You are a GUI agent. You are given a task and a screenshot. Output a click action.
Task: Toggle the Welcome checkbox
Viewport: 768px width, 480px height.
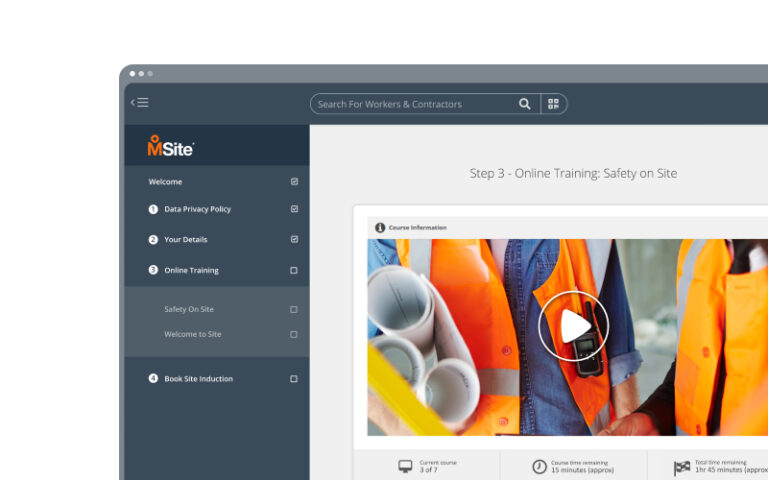294,182
